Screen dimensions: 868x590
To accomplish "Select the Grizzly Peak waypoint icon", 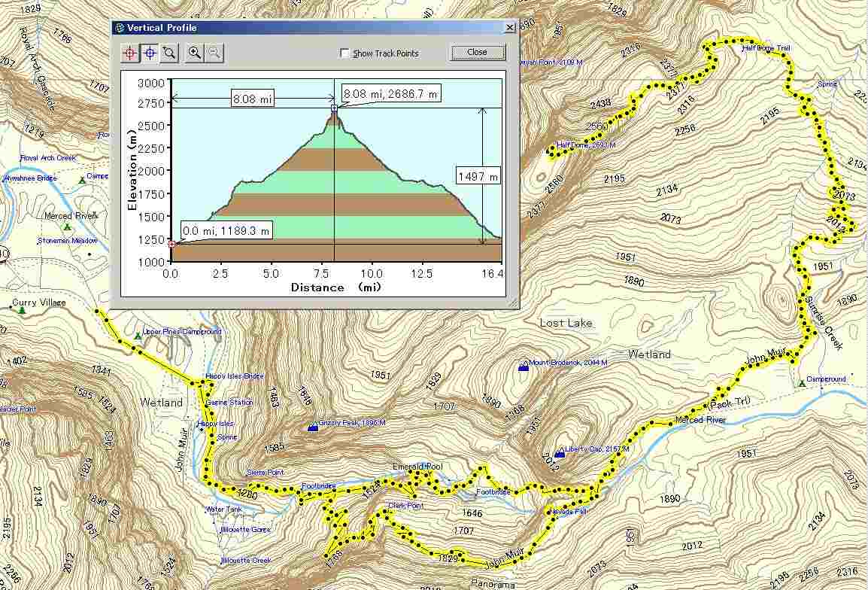I will (313, 427).
